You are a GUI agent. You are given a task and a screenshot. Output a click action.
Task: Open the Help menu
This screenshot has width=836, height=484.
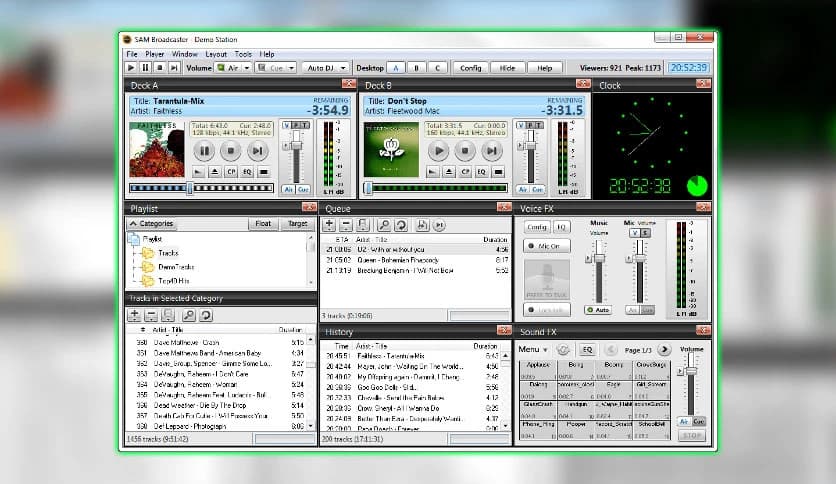(267, 54)
